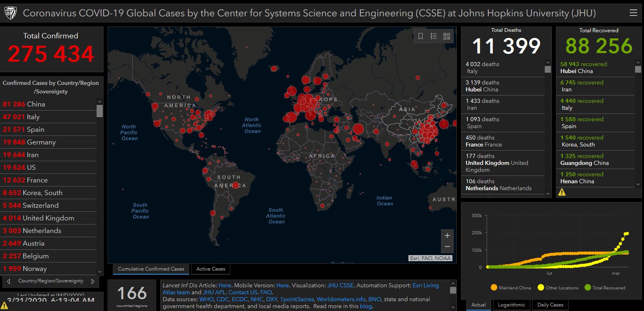Go to previous country list page arrow
644x311 pixels.
pos(9,281)
